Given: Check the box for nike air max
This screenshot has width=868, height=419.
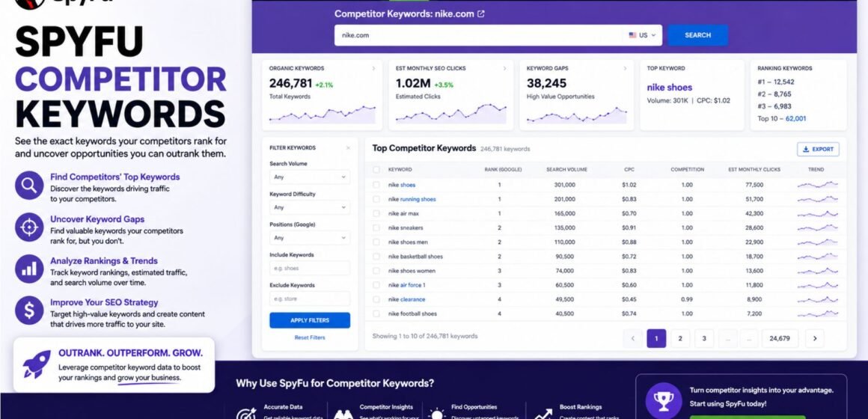Looking at the screenshot, I should (376, 214).
